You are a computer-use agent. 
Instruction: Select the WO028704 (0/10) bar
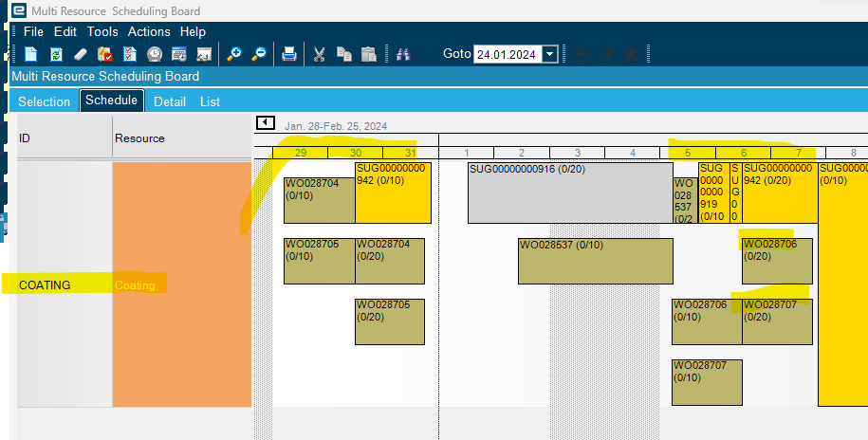pos(320,200)
